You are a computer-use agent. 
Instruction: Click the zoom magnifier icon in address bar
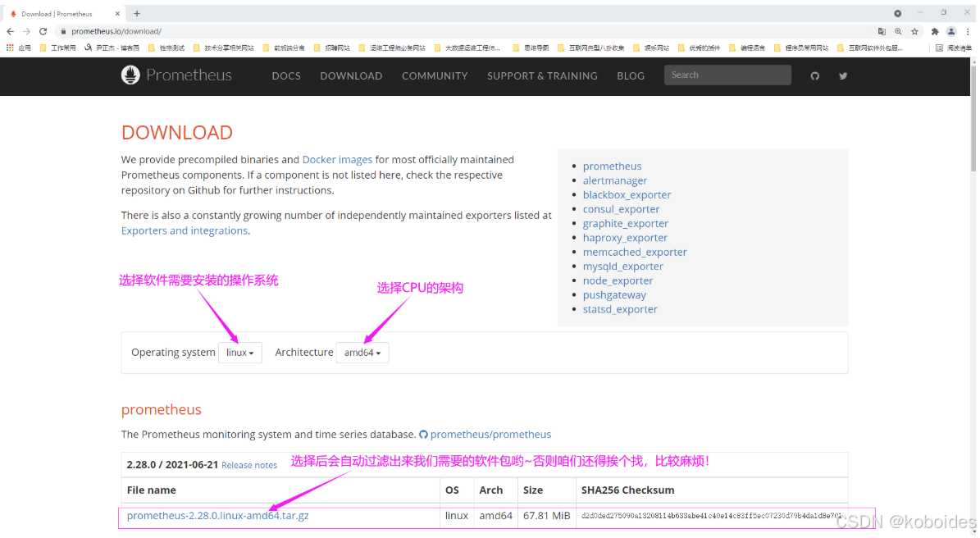pos(898,31)
